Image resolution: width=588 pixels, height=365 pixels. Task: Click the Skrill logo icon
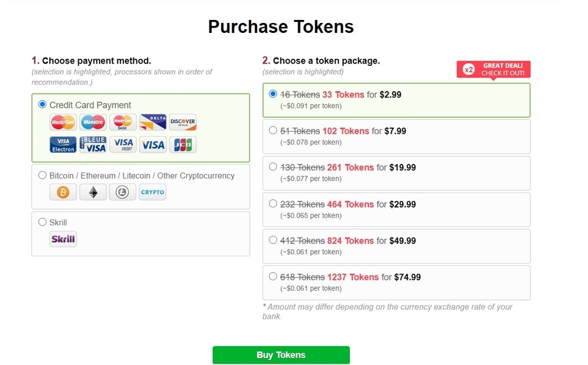click(63, 239)
